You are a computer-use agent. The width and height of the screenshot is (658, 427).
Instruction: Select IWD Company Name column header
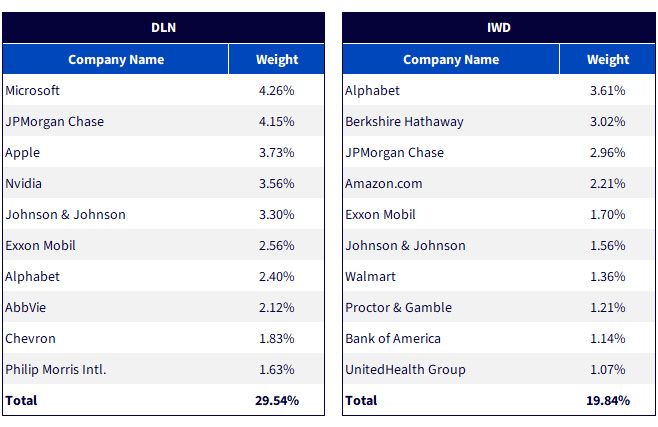[451, 60]
